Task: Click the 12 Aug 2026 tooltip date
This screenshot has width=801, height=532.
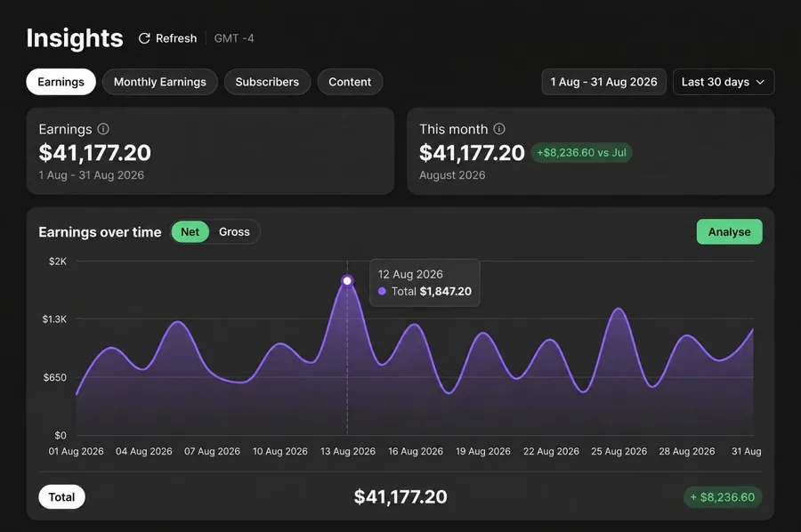Action: (410, 274)
